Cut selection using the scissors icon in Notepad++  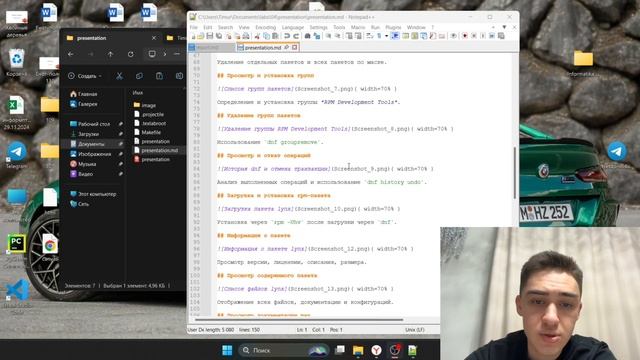[257, 36]
